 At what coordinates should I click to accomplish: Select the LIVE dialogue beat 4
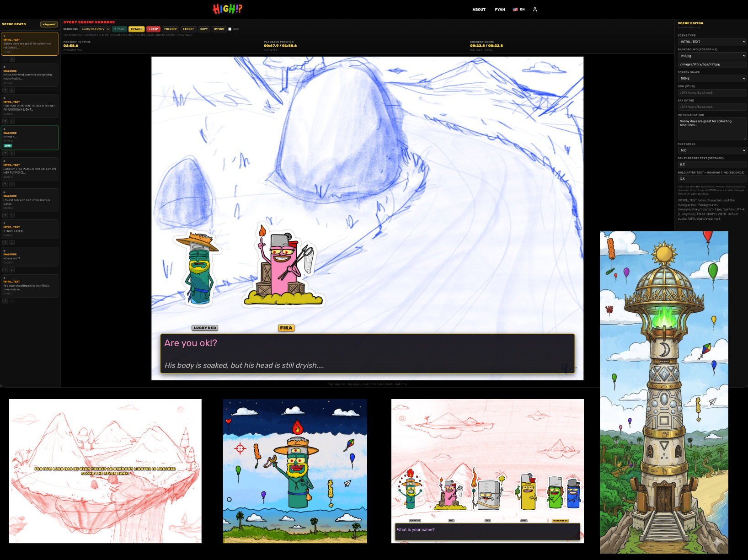(30, 138)
